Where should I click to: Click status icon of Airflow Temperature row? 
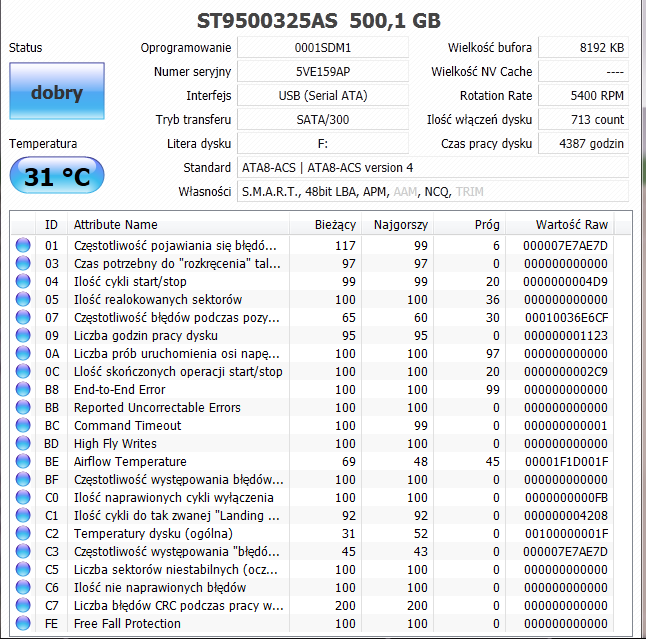pyautogui.click(x=23, y=461)
